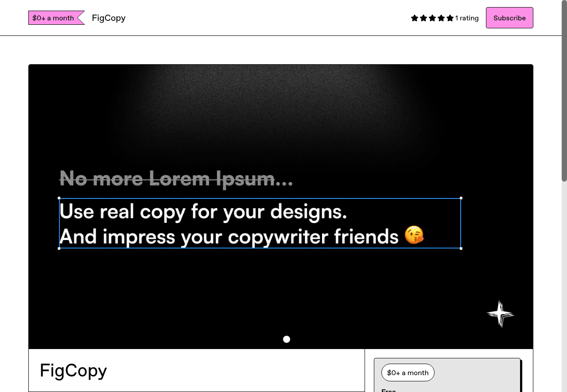567x392 pixels.
Task: Click the middle rating star
Action: (432, 18)
